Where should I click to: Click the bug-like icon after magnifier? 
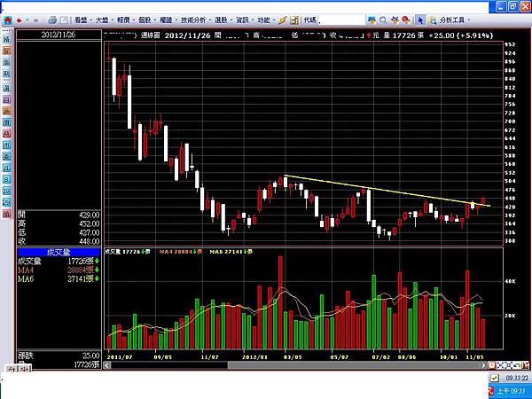click(395, 20)
